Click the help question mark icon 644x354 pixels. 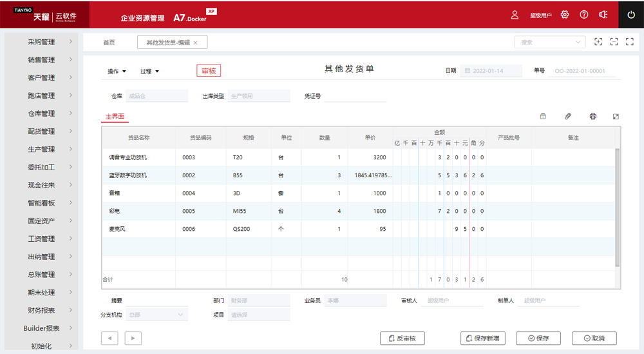(584, 15)
